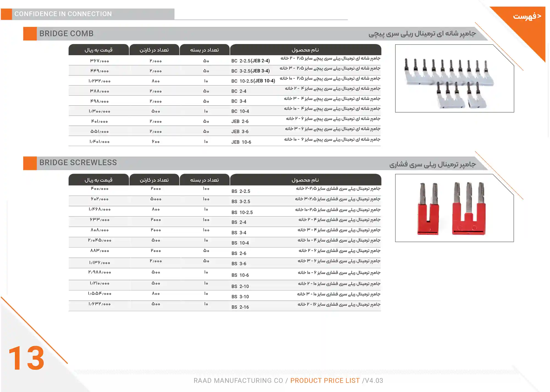Select the price ۲,۹۸۸,۰۰۰ for BS 10-6
This screenshot has height=392, width=550.
click(x=100, y=272)
